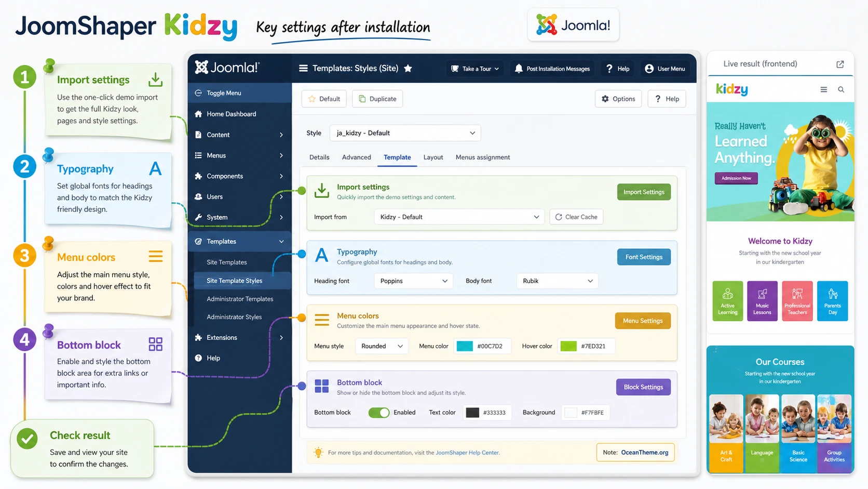Click the Bottom block grid icon in the panel
The height and width of the screenshot is (489, 868).
[322, 386]
